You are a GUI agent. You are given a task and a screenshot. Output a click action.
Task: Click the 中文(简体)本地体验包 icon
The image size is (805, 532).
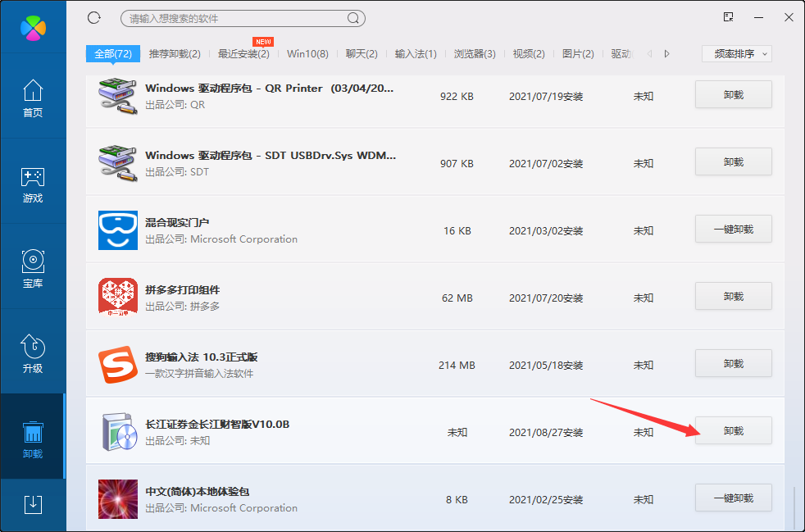point(118,499)
